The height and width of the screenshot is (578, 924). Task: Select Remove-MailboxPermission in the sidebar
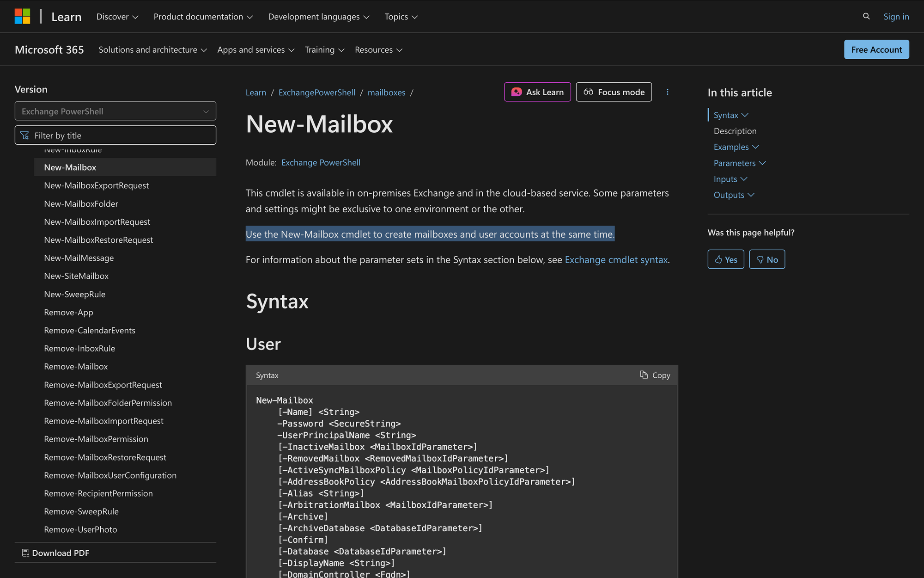point(96,439)
